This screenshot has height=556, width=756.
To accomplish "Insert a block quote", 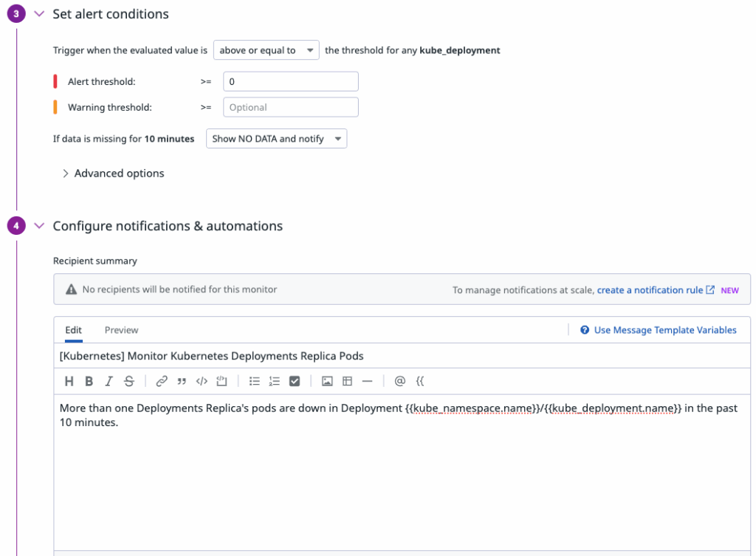I will [x=182, y=382].
